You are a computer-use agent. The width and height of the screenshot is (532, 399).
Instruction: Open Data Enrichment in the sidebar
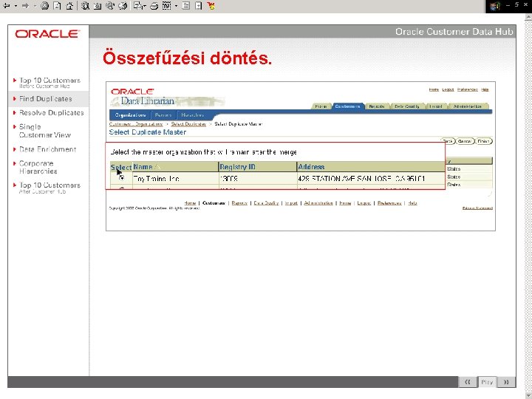pos(47,149)
